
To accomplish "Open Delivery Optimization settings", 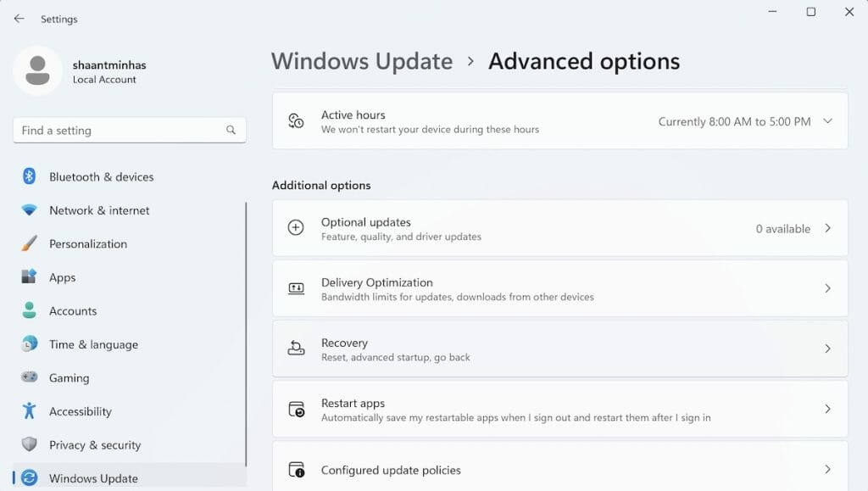I will coord(559,288).
